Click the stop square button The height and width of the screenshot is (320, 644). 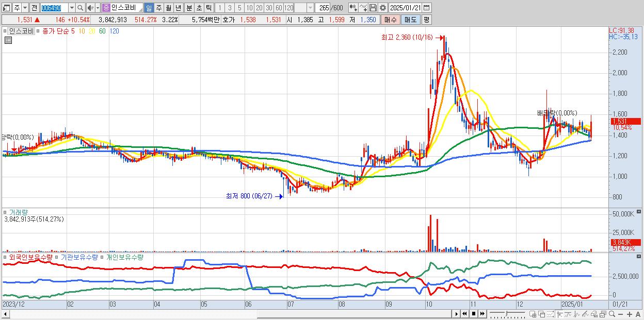[474, 314]
